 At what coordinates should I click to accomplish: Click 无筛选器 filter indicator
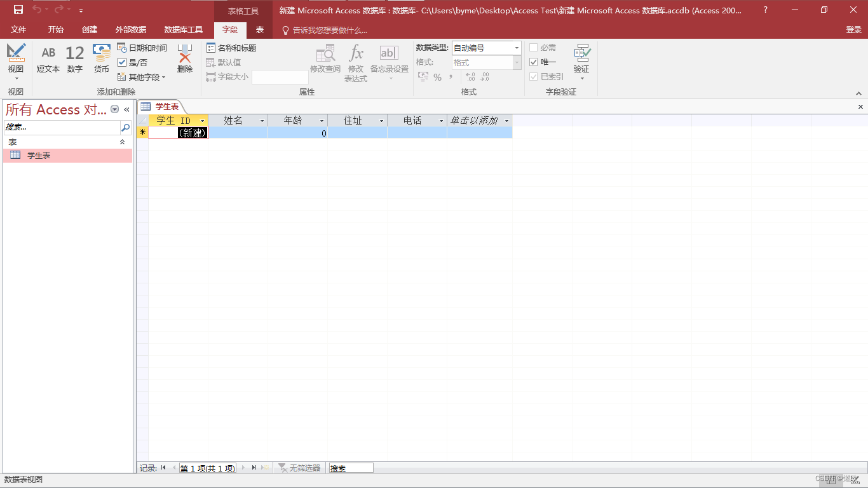299,468
